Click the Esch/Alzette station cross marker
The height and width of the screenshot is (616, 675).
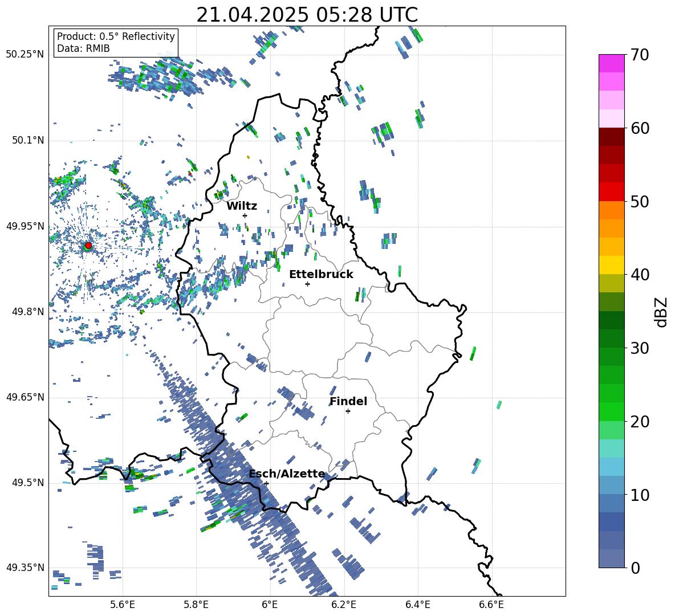pos(266,483)
